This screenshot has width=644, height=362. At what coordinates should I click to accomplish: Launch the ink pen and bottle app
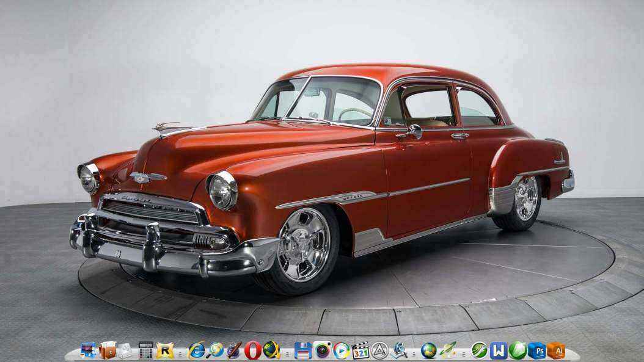[234, 350]
